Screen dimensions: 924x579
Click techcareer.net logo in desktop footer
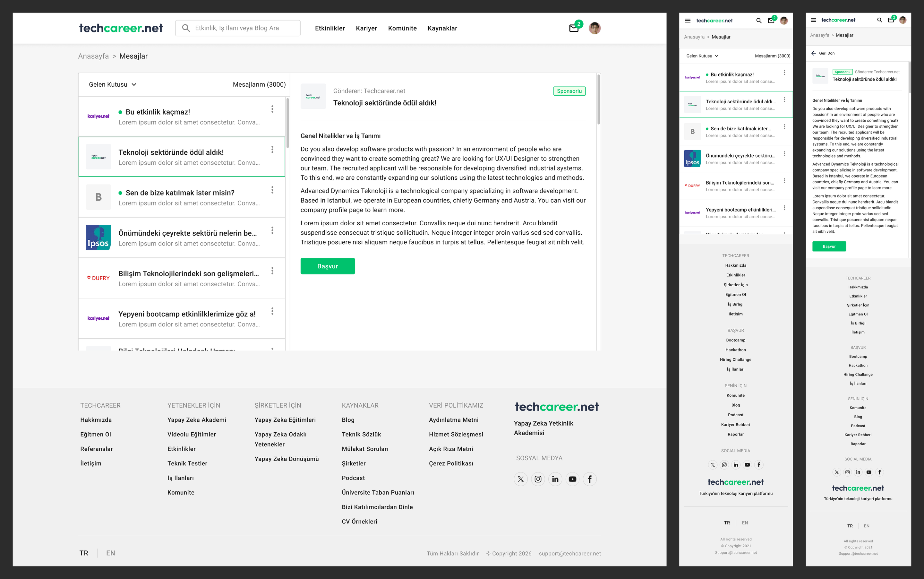557,407
